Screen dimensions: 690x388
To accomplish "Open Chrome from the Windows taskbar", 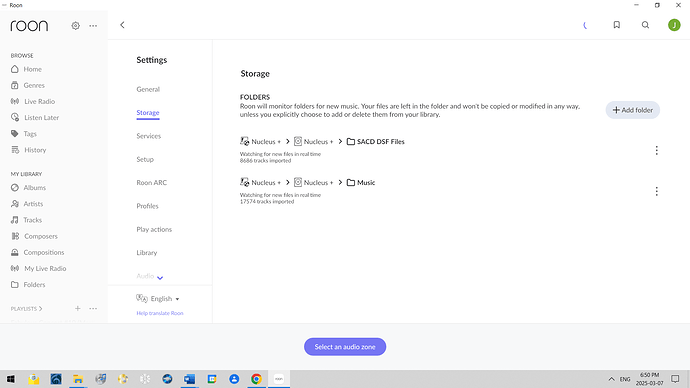I will 256,379.
